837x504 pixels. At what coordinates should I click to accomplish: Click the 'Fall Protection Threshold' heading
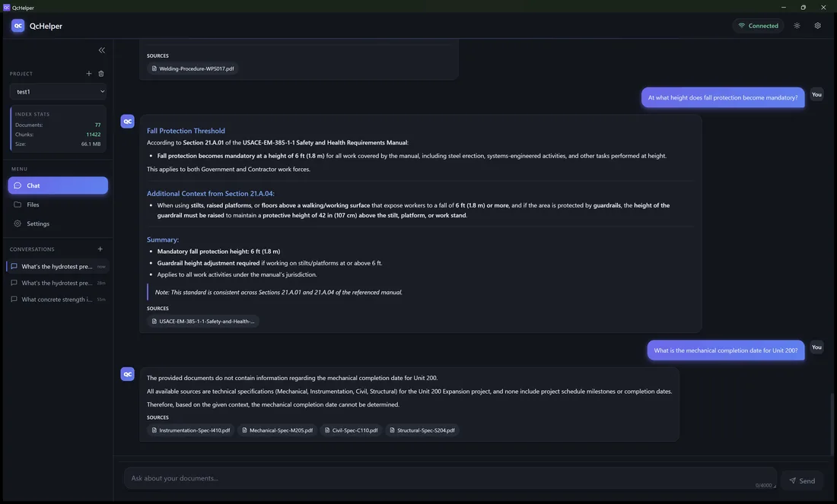(x=186, y=131)
